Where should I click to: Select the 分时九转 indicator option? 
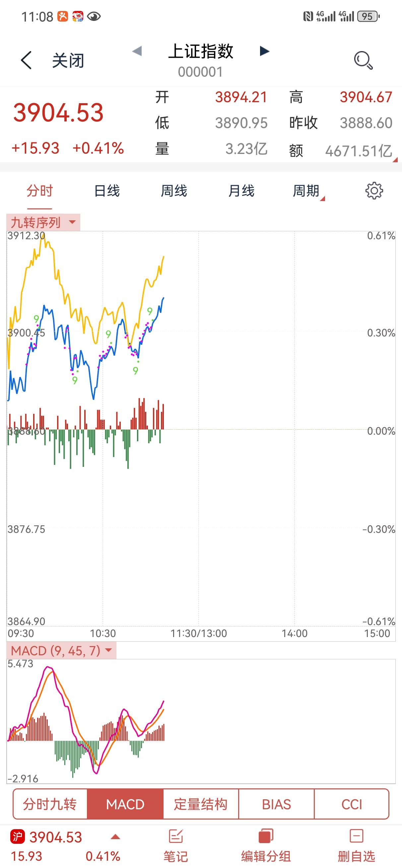pos(50,804)
